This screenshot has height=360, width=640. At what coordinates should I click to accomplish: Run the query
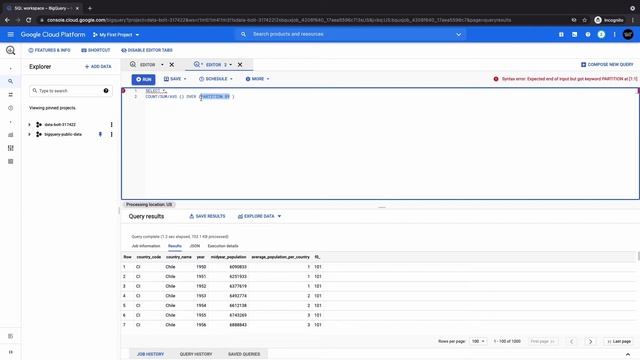143,79
